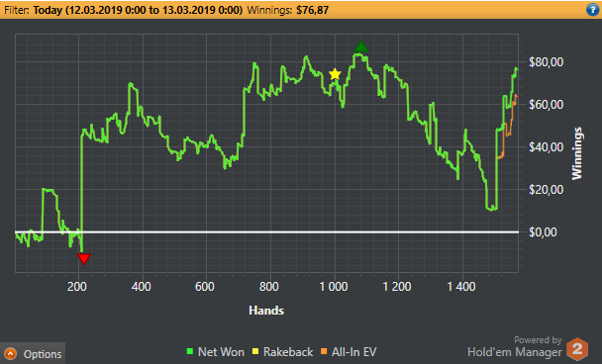Open the blue help question mark icon

[592, 10]
